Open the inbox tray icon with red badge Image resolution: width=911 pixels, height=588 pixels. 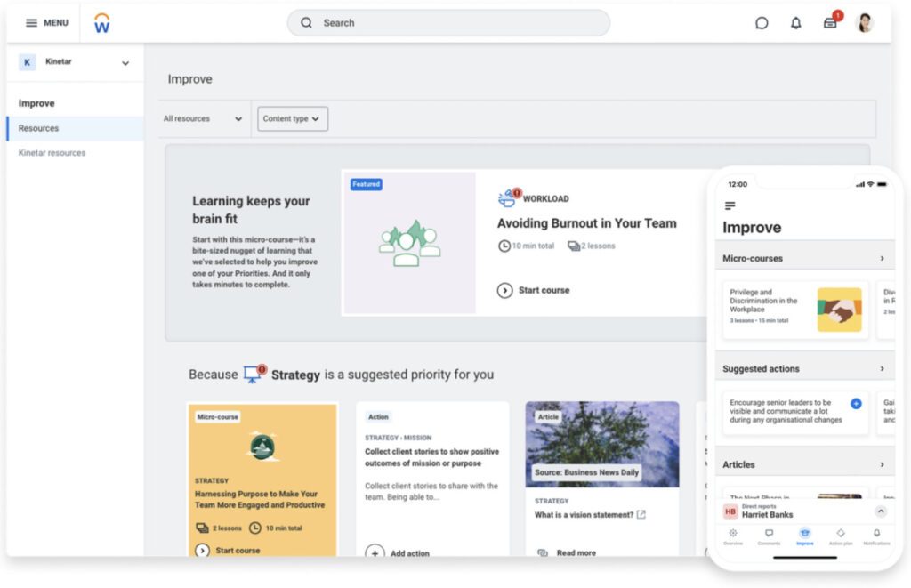[830, 22]
